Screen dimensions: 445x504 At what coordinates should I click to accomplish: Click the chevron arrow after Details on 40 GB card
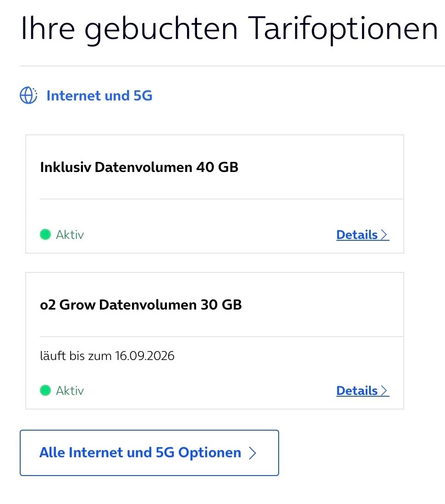384,235
